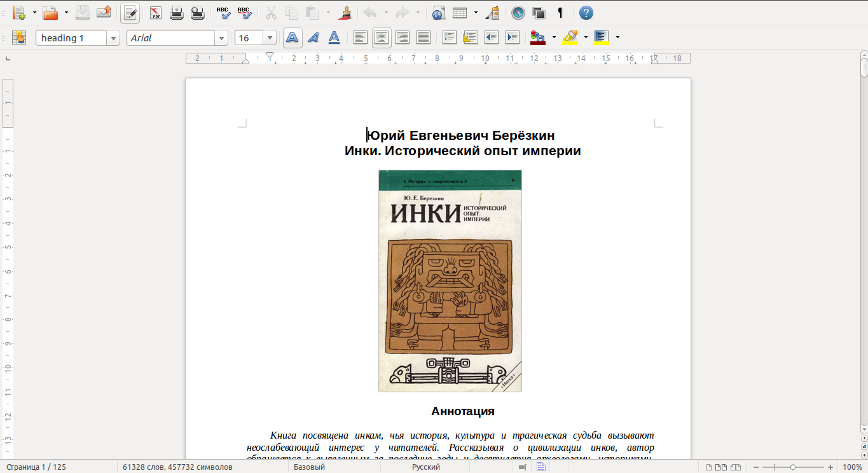Open the font size 16 dropdown

click(270, 38)
